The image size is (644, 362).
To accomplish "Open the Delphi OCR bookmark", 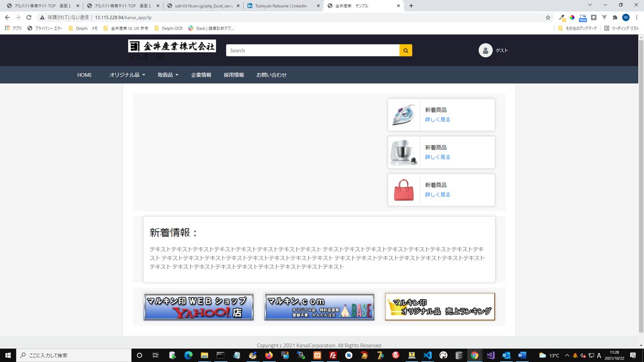I will click(168, 28).
